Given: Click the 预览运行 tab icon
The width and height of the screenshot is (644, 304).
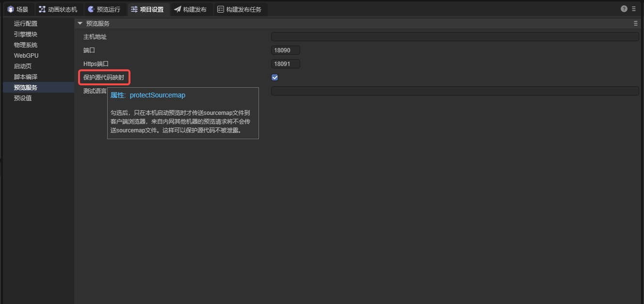Looking at the screenshot, I should click(91, 9).
